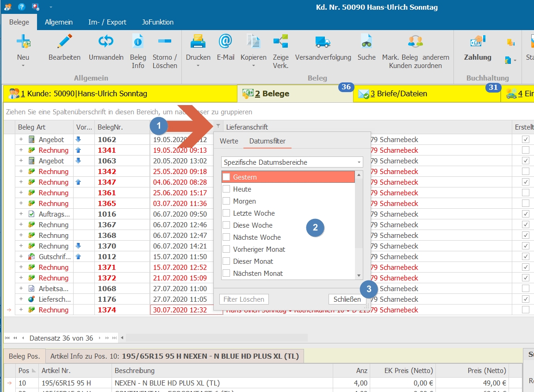Click blue down arrow on Angebot 1062
This screenshot has width=534, height=392.
click(x=78, y=139)
